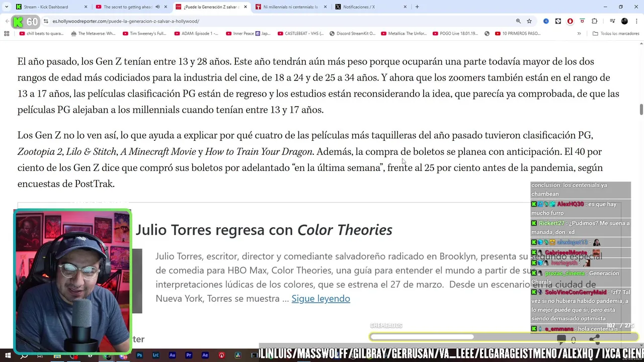Click the share icon in the overlay

(x=594, y=340)
